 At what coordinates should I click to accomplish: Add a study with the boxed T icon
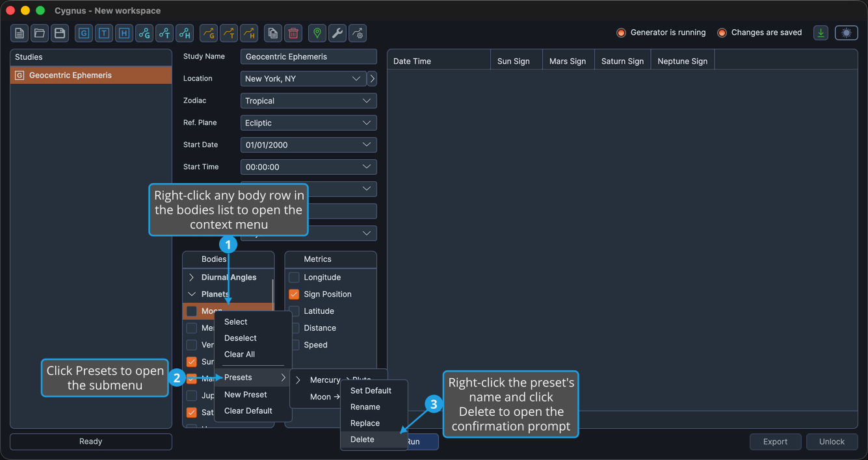coord(104,33)
